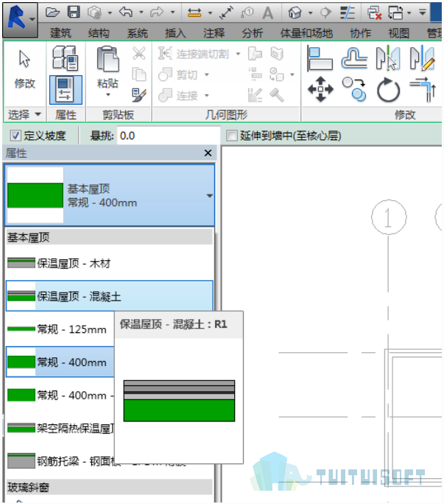The height and width of the screenshot is (504, 444).
Task: Select Mirror Pick Axis icon
Action: (x=388, y=58)
